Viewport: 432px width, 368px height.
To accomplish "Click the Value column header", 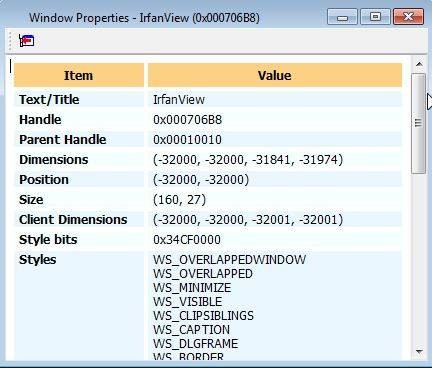I will tap(275, 75).
